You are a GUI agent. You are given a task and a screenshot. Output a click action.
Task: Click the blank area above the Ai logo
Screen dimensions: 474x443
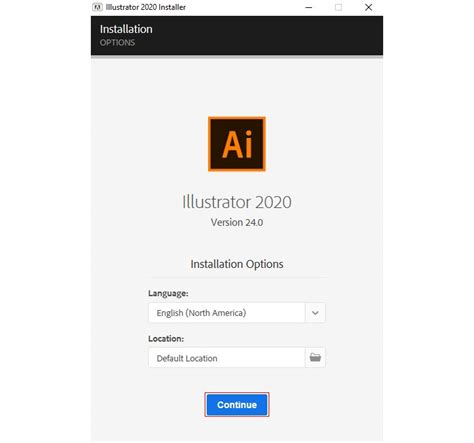(237, 87)
